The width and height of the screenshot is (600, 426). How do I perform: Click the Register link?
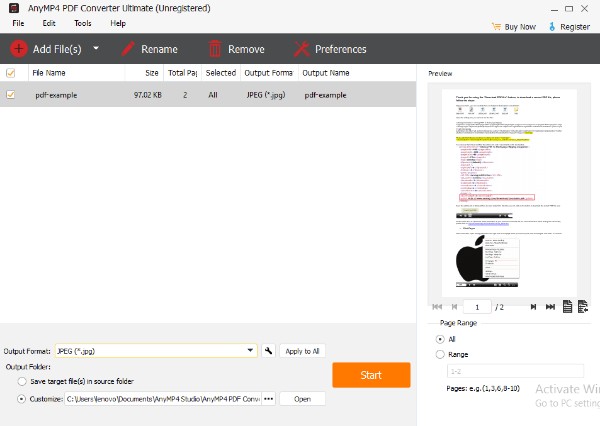569,27
